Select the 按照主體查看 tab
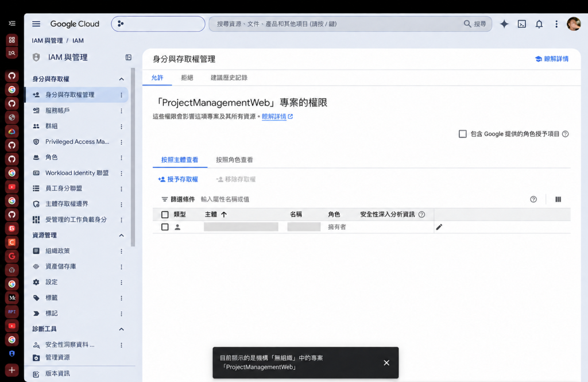Image resolution: width=588 pixels, height=382 pixels. pyautogui.click(x=180, y=160)
